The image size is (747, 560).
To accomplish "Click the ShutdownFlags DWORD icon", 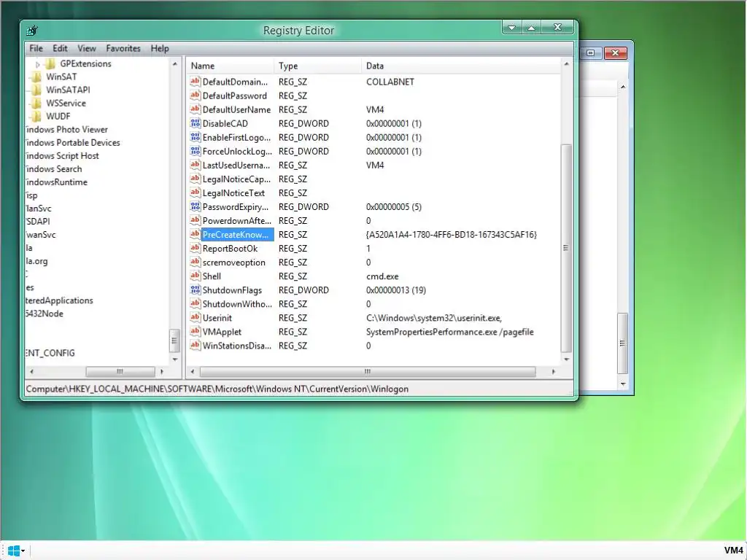I will click(195, 289).
